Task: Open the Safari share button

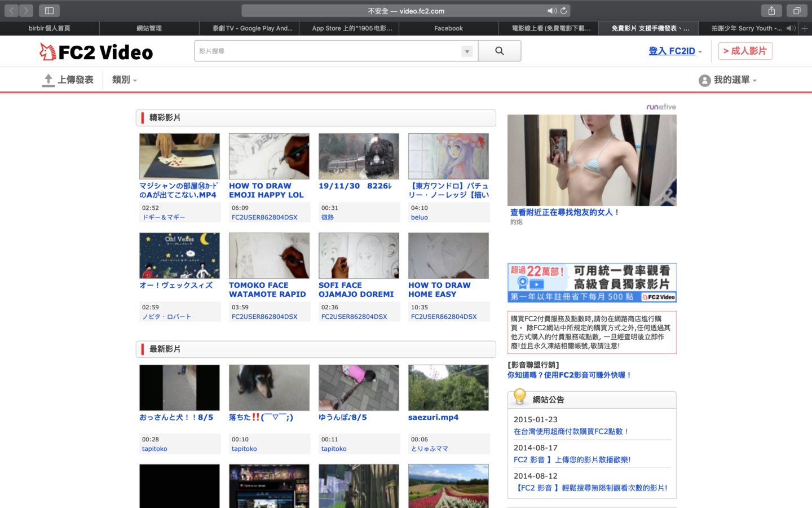Action: pos(771,11)
